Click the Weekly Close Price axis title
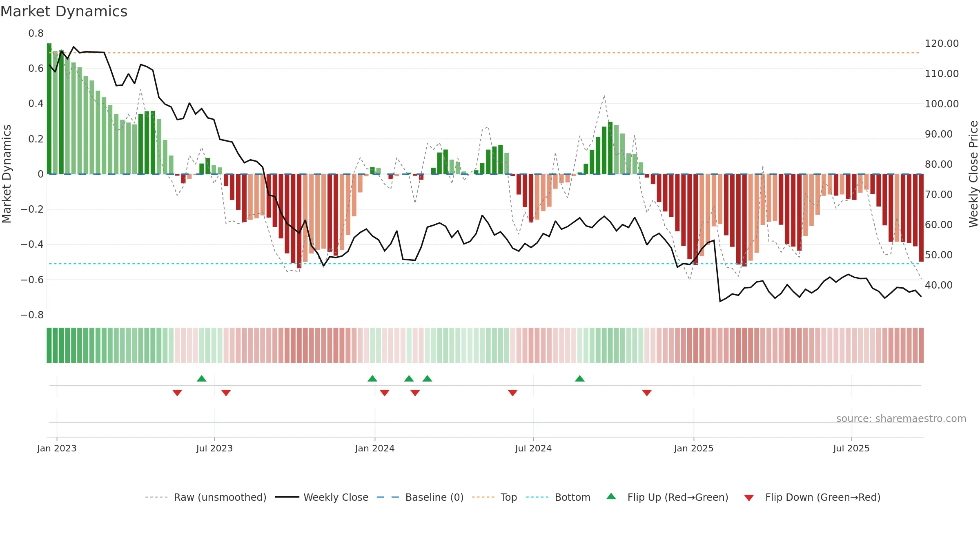The width and height of the screenshot is (980, 551). tap(973, 174)
